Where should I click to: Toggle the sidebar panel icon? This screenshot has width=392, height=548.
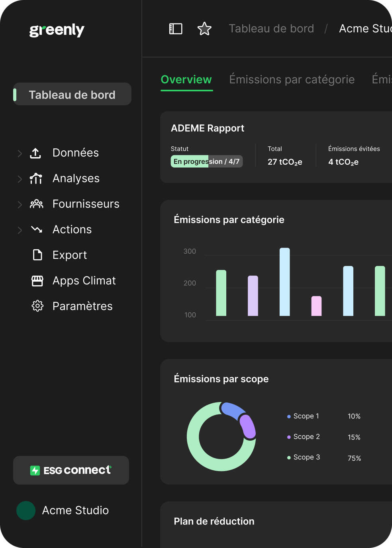coord(176,29)
